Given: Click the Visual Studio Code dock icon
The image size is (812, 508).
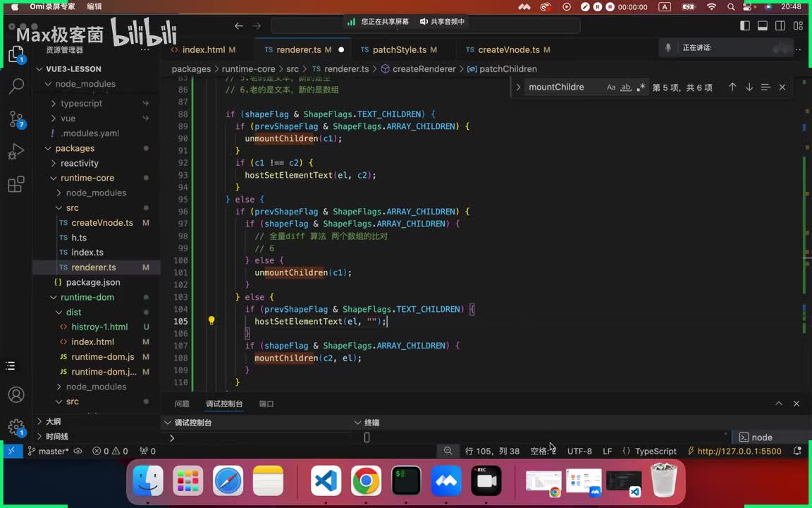Looking at the screenshot, I should click(x=325, y=481).
